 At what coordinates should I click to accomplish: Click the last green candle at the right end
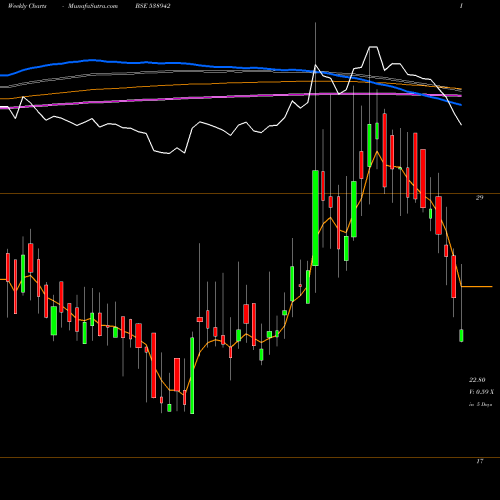coord(461,335)
